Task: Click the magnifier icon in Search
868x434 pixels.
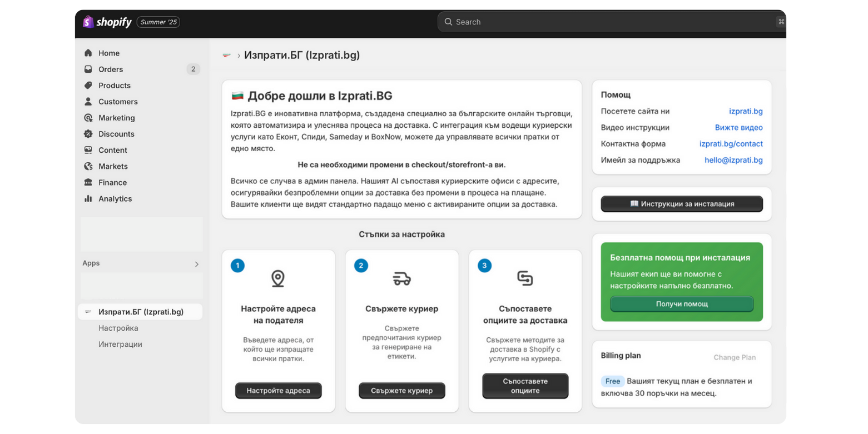Action: click(448, 22)
